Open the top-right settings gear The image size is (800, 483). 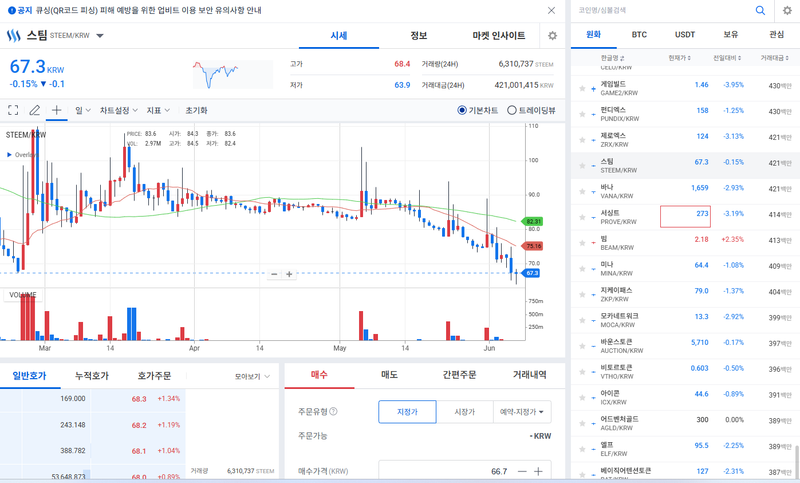click(787, 10)
